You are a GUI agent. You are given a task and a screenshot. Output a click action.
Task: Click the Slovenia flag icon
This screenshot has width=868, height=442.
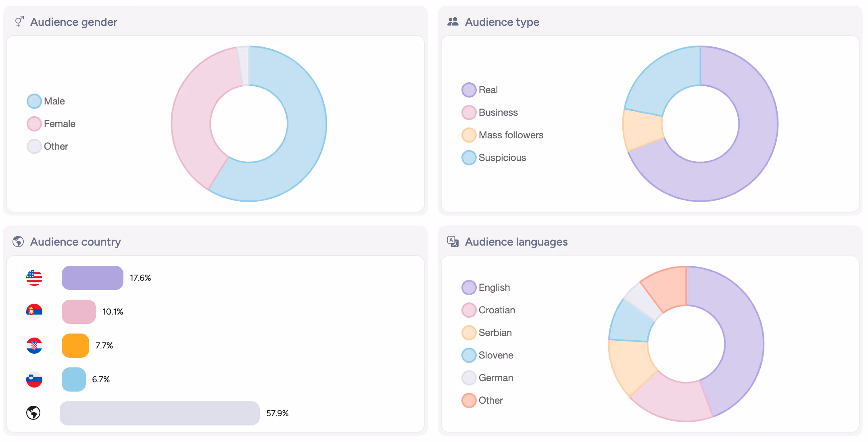[34, 379]
